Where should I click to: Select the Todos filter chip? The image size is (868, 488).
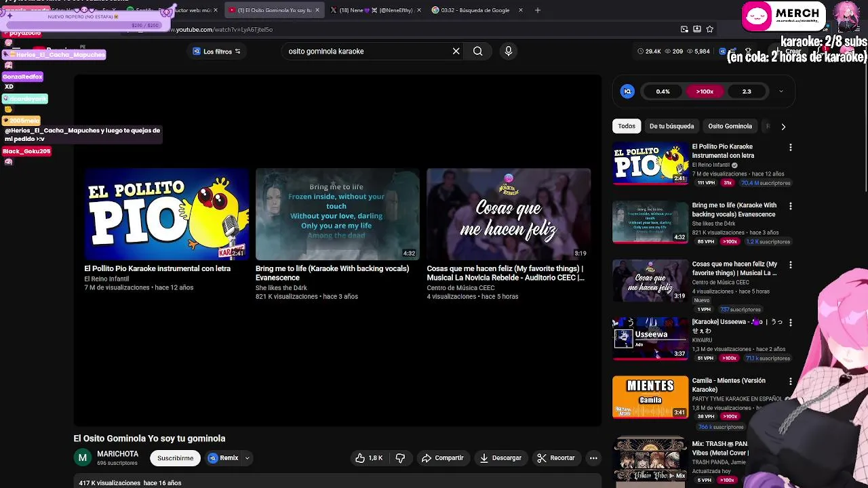[x=627, y=126]
